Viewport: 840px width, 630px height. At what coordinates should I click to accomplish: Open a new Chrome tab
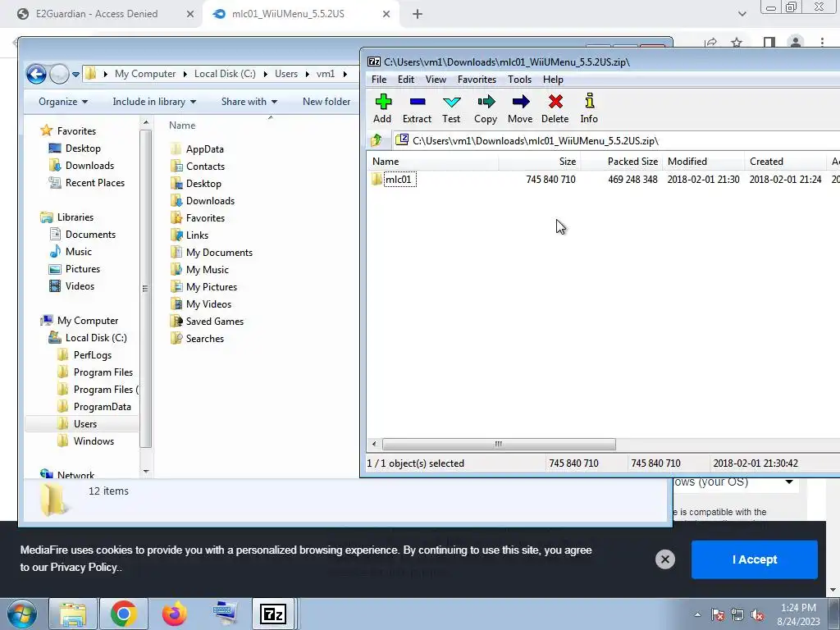pos(418,14)
